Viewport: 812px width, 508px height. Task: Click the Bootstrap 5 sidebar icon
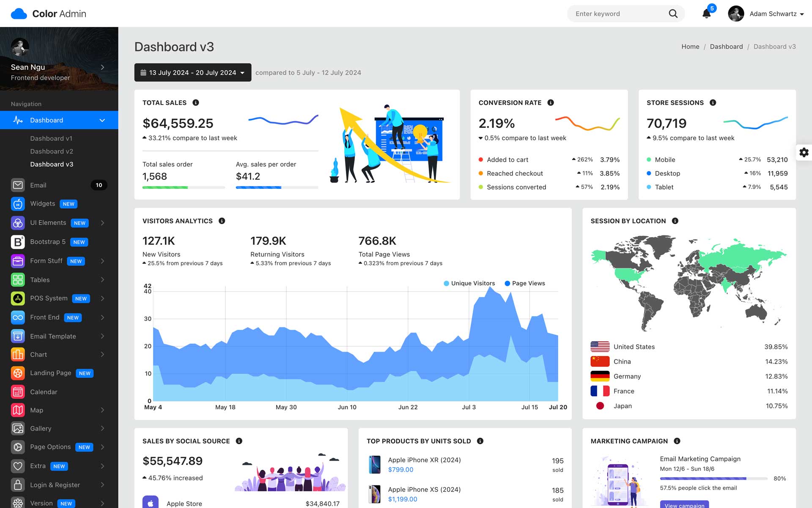(x=18, y=242)
